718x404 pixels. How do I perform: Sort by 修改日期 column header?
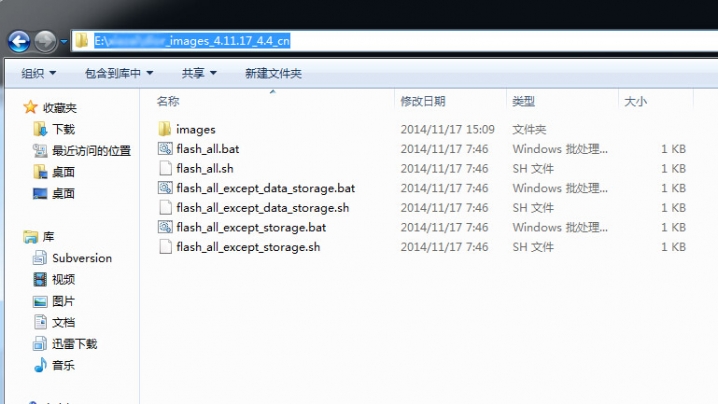coord(423,101)
